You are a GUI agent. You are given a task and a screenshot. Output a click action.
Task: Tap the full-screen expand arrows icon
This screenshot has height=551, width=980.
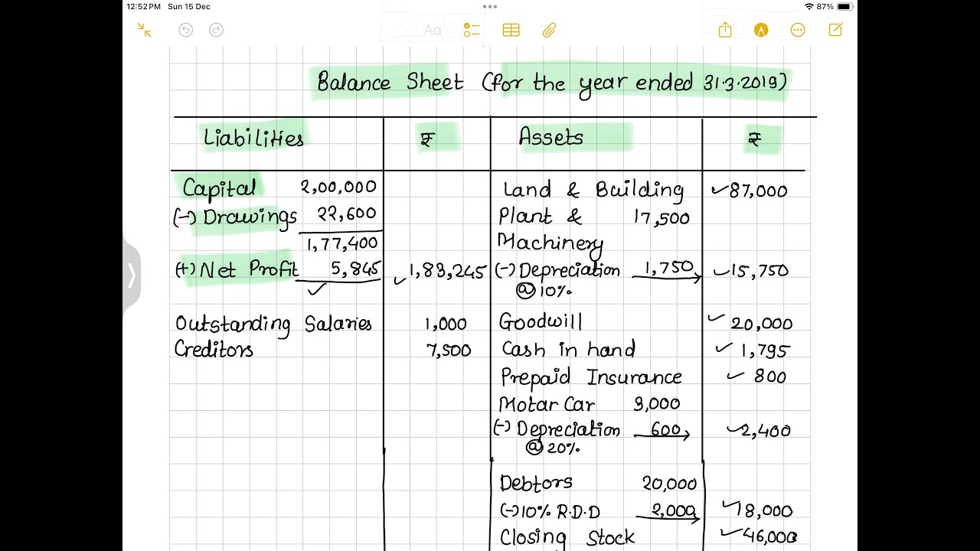(144, 30)
